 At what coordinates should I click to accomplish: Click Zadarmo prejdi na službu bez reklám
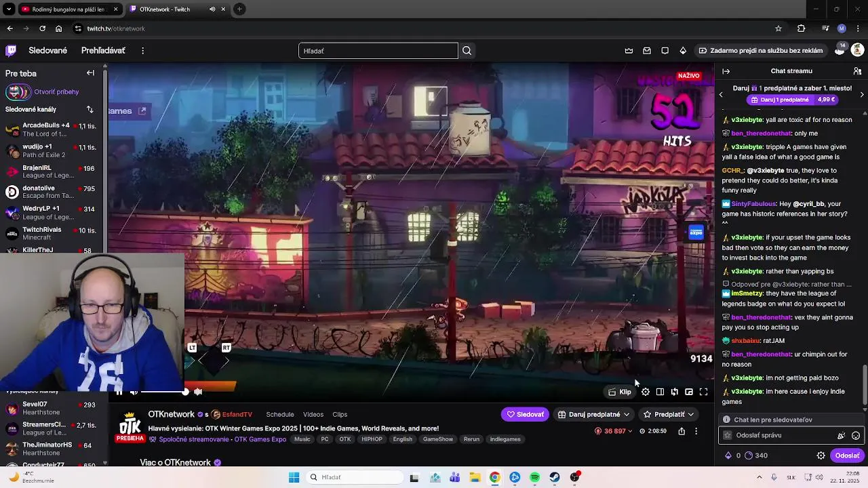click(761, 51)
